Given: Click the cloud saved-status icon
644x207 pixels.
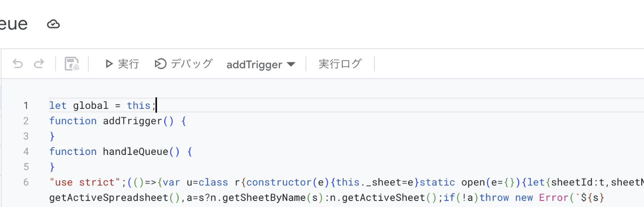Looking at the screenshot, I should pos(54,24).
